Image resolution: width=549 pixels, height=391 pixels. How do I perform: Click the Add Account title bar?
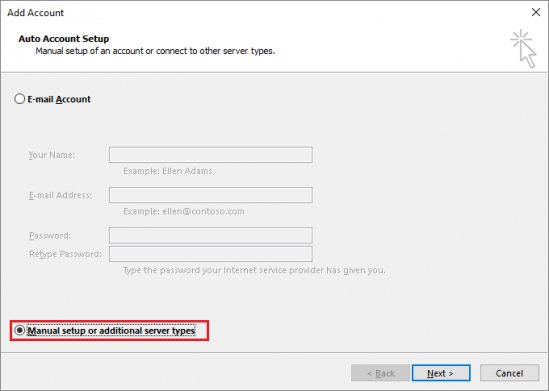pos(245,13)
